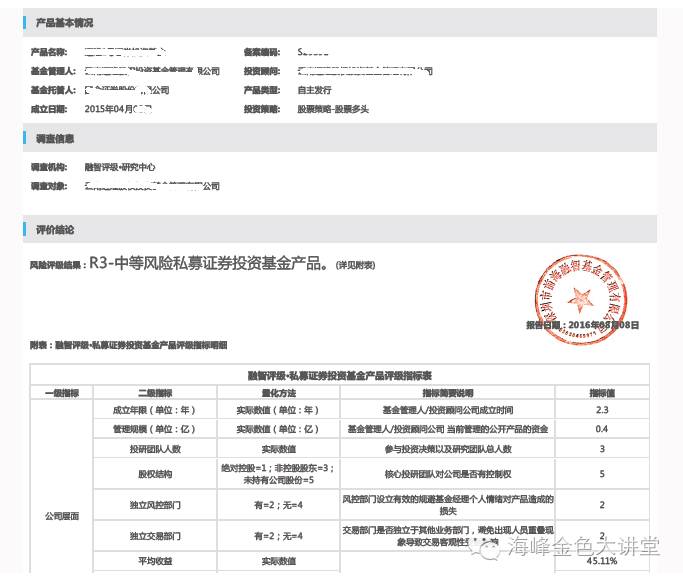Select the '备案编码:' field label
683x580 pixels.
click(x=262, y=52)
